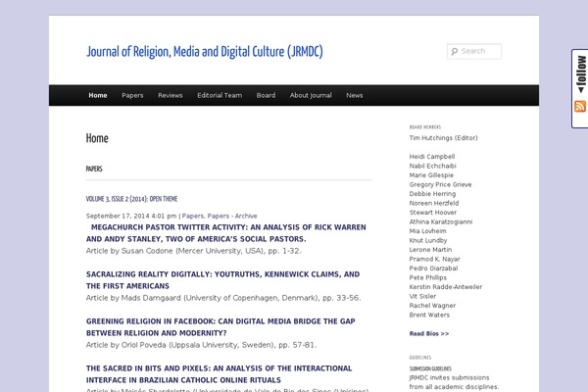This screenshot has width=588, height=392.
Task: Click Heidi Campbell in board members
Action: tap(432, 157)
